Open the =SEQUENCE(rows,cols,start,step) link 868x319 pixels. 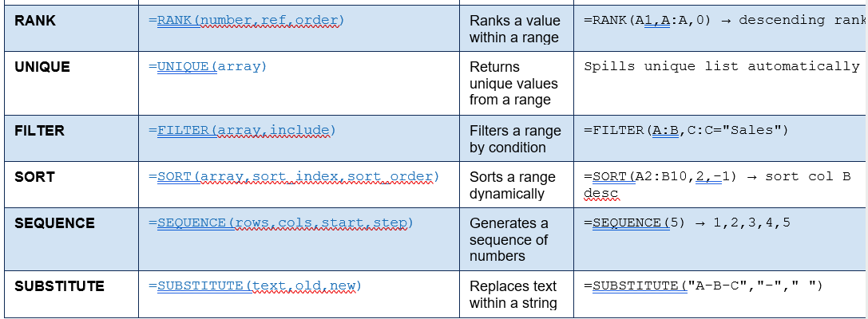pyautogui.click(x=280, y=223)
